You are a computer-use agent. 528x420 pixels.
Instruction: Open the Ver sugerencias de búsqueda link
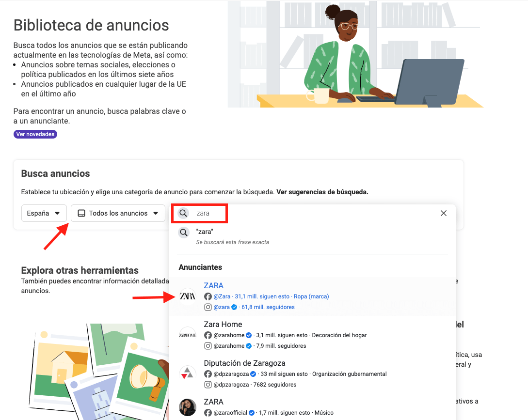click(x=322, y=192)
